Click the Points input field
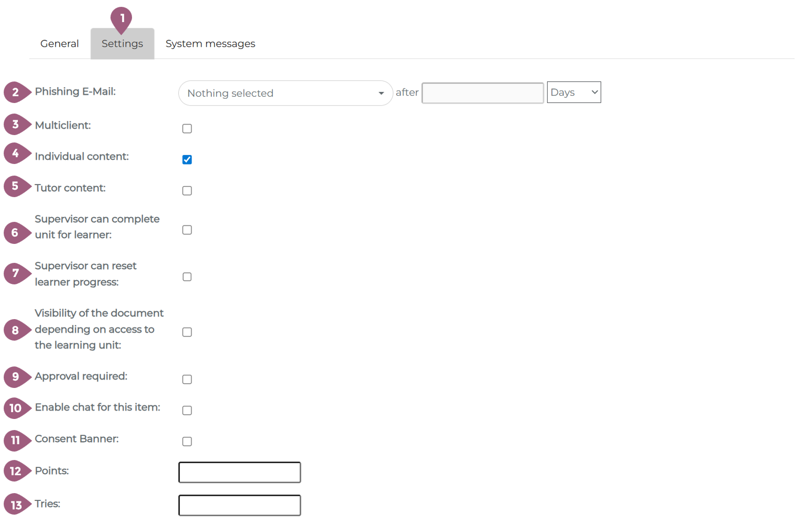Image resolution: width=799 pixels, height=532 pixels. [239, 472]
